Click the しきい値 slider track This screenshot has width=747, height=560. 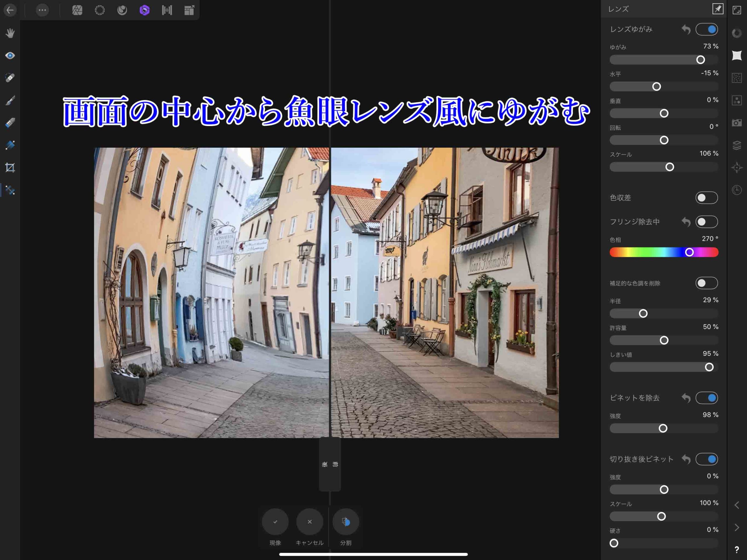(x=664, y=367)
